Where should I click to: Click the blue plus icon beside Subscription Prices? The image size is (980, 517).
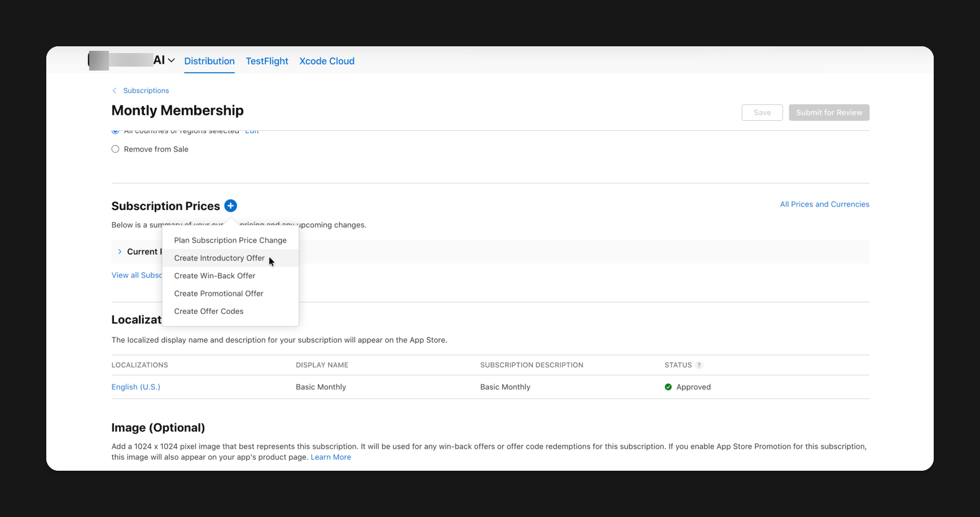(230, 205)
